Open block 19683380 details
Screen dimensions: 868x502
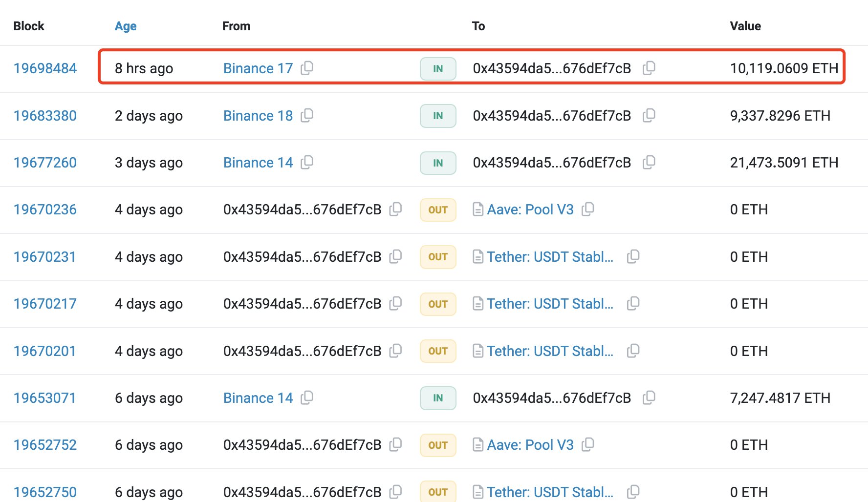[45, 116]
